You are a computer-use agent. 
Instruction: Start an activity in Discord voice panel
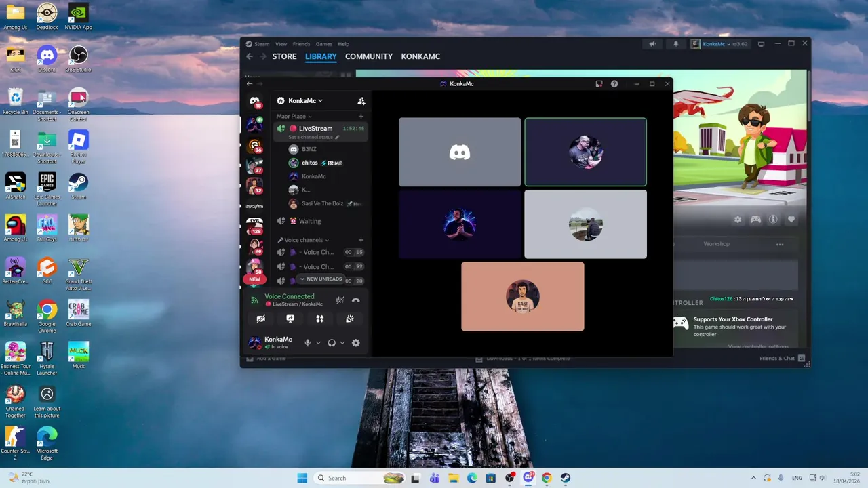pos(320,319)
